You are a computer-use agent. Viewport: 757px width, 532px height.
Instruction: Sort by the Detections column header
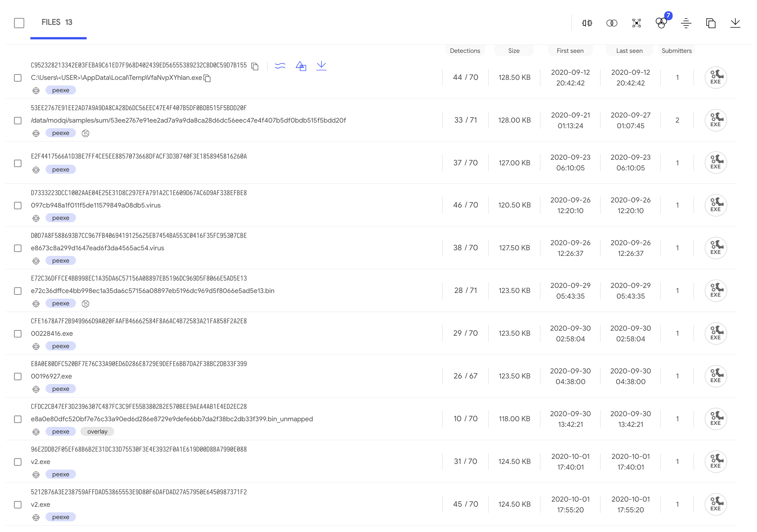[465, 51]
